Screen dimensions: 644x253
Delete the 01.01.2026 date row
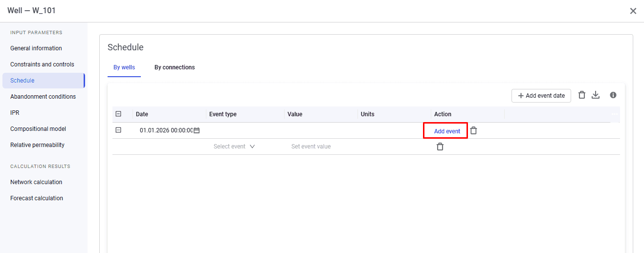[x=473, y=130]
